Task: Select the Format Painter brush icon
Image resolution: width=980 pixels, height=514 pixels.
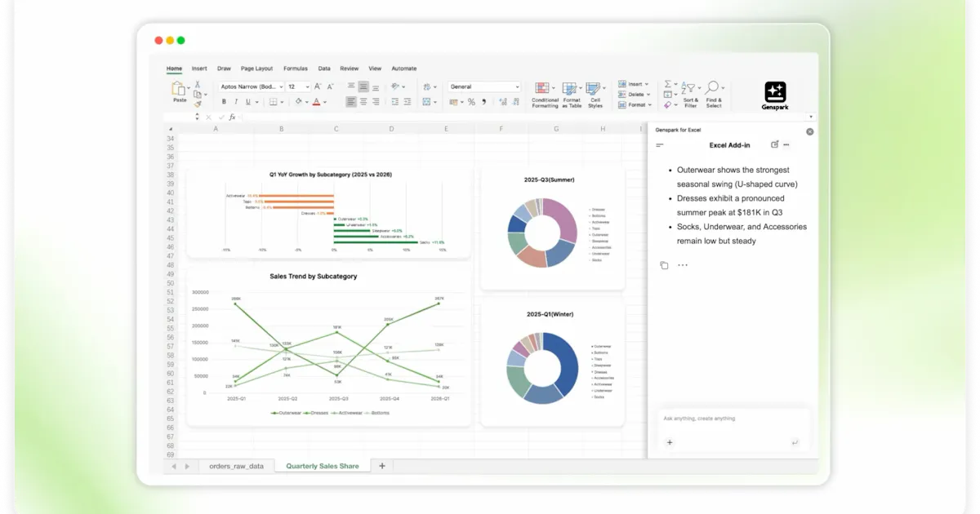Action: (x=197, y=104)
